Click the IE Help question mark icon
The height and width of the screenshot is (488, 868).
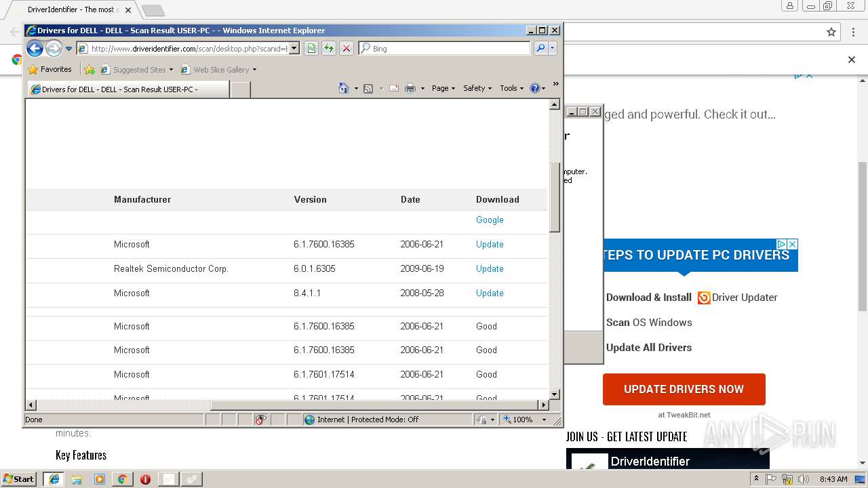pos(534,88)
